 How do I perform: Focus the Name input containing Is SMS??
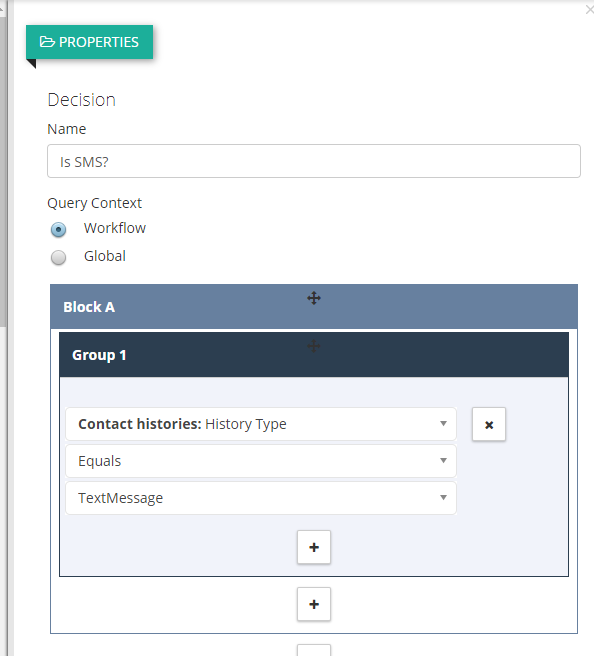coord(314,161)
